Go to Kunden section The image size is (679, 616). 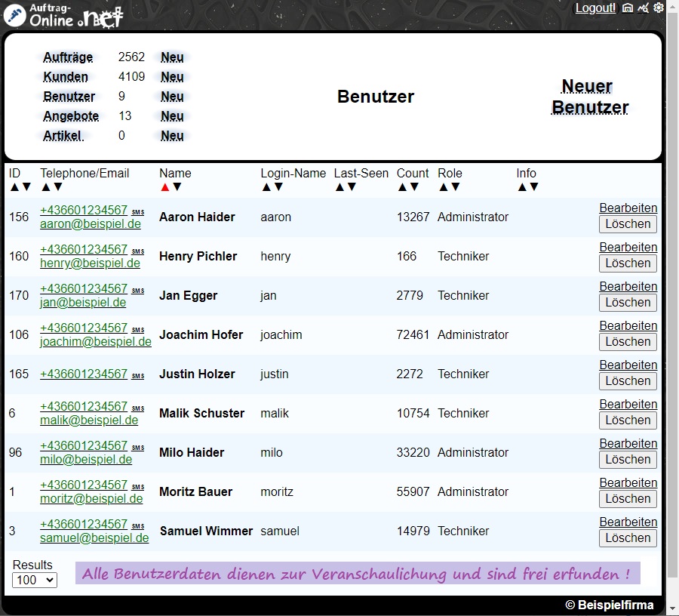coord(66,77)
